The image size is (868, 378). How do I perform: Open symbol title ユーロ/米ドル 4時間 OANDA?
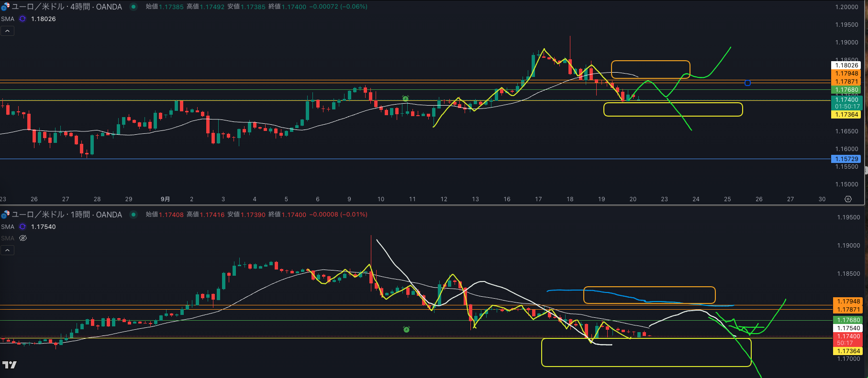(67, 7)
